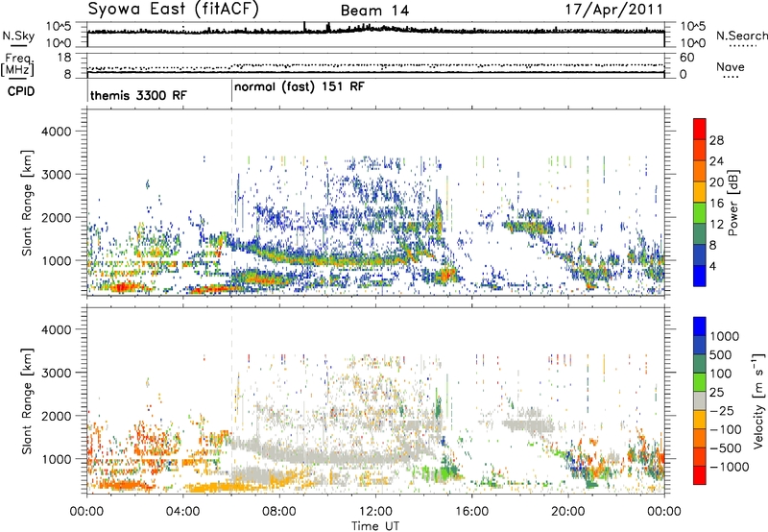Click the 'Slant Range [km]' label of Power panel
The width and height of the screenshot is (768, 532).
[x=27, y=203]
